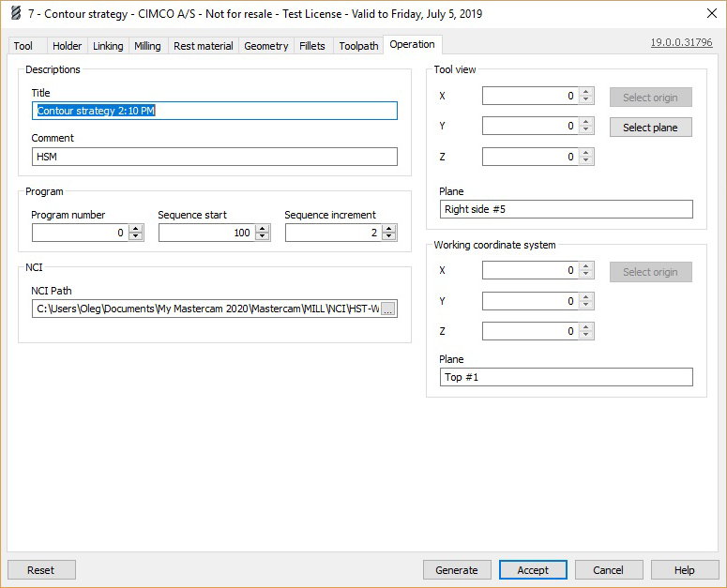Browse for NCI path with ellipsis button
727x588 pixels.
pos(388,309)
